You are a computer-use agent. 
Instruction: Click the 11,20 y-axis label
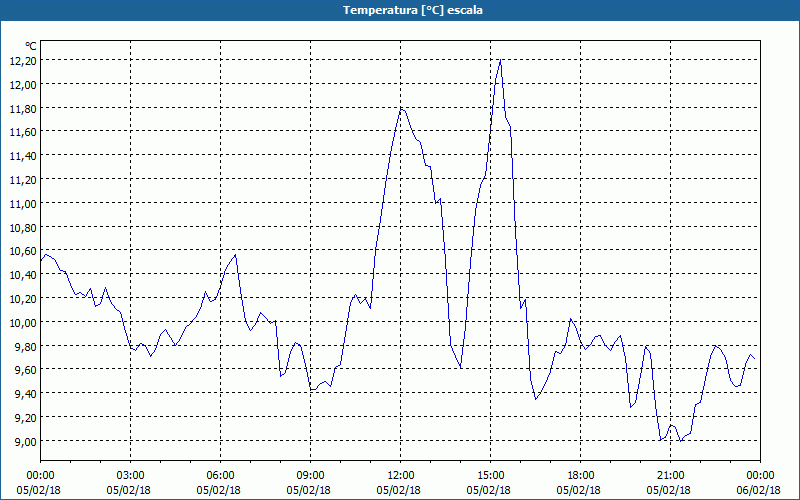click(23, 180)
